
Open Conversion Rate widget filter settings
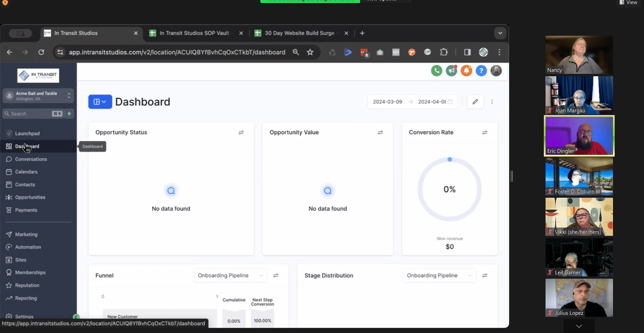point(485,133)
